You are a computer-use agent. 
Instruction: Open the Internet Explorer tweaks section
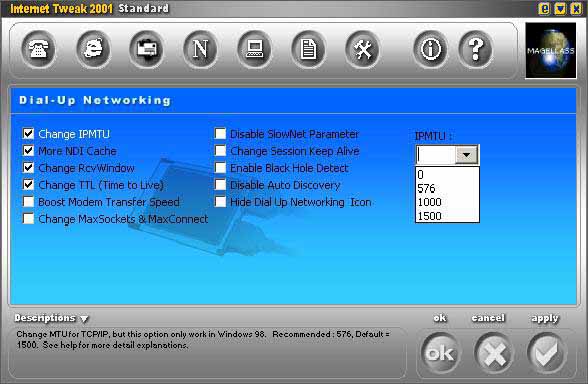(93, 49)
